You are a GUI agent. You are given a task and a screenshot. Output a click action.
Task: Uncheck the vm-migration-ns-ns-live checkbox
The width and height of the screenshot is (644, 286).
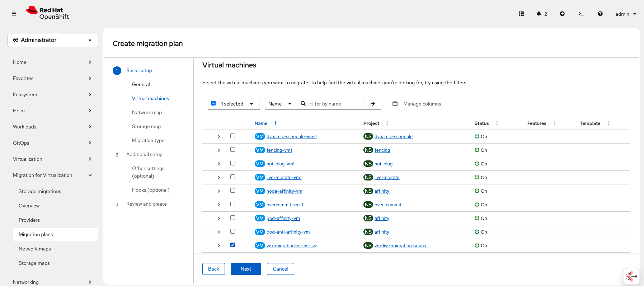coord(232,245)
